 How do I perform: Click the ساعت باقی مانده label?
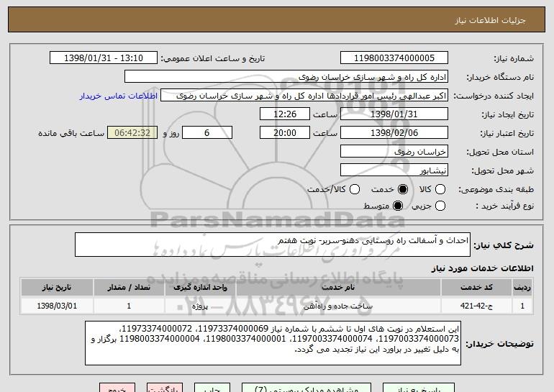[x=71, y=133]
